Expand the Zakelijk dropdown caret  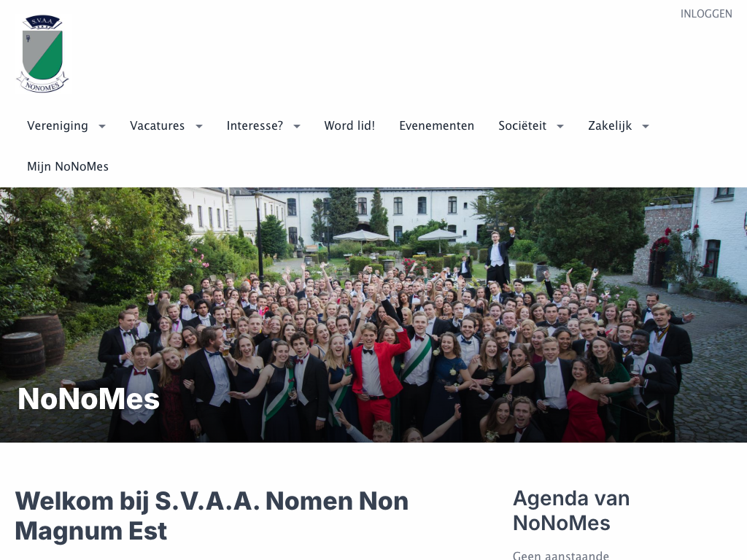pos(646,126)
